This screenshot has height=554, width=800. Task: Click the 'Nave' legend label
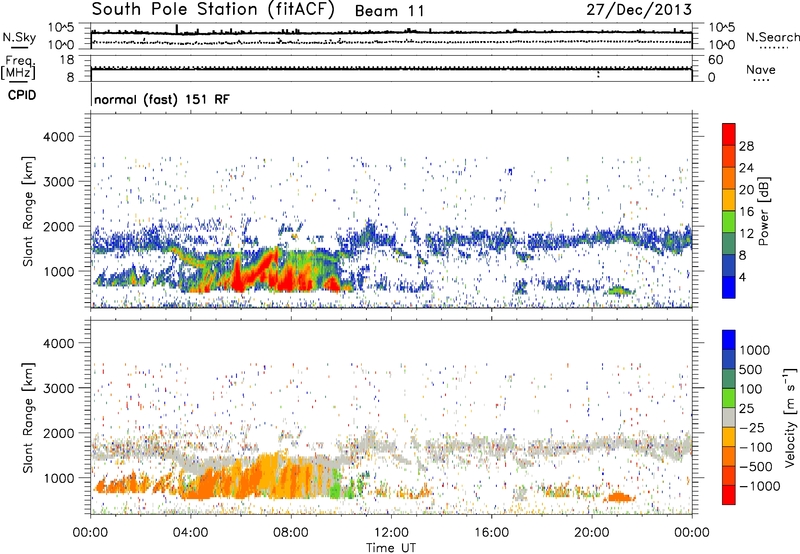761,69
